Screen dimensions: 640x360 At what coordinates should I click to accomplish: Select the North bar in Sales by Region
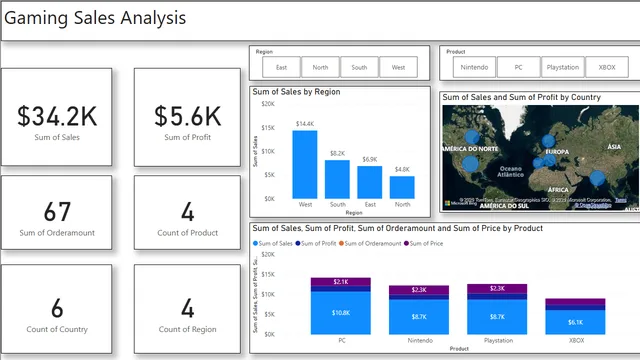click(x=402, y=187)
